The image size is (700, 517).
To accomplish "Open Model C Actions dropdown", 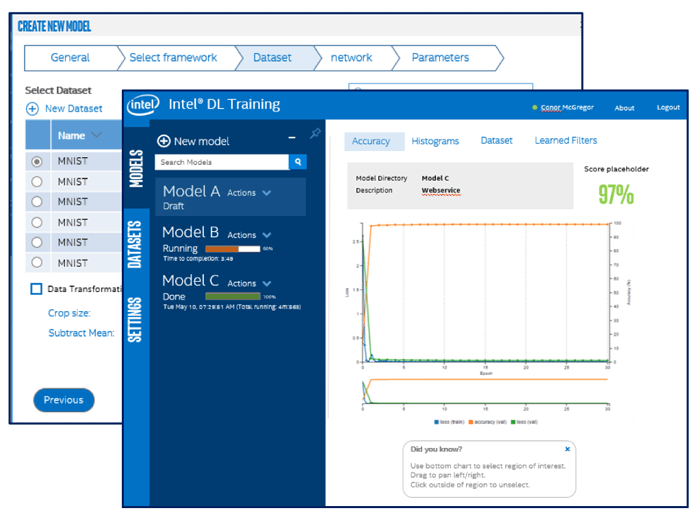I will pyautogui.click(x=249, y=284).
